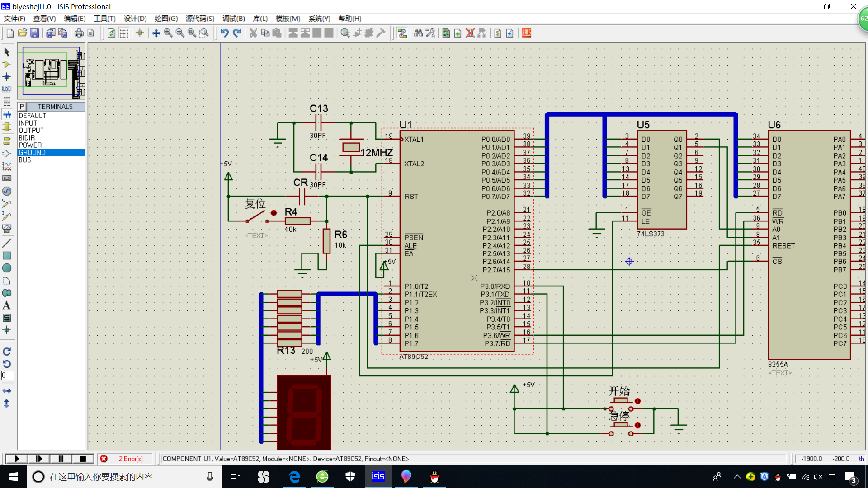
Task: Click the rotation angle input field
Action: 8,375
